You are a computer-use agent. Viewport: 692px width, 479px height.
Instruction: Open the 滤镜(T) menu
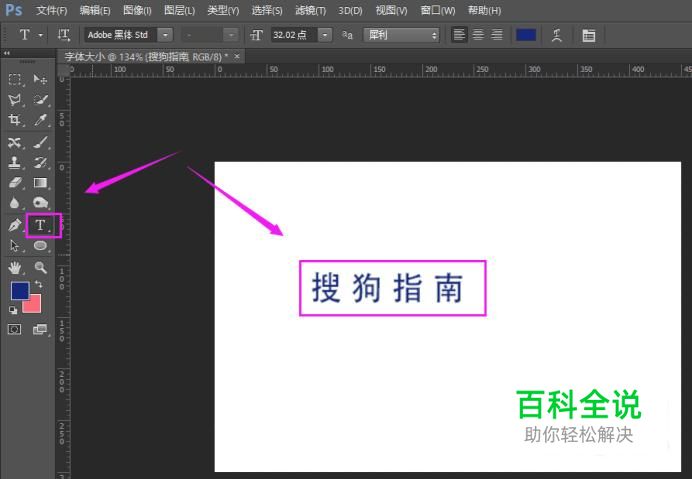click(x=311, y=10)
